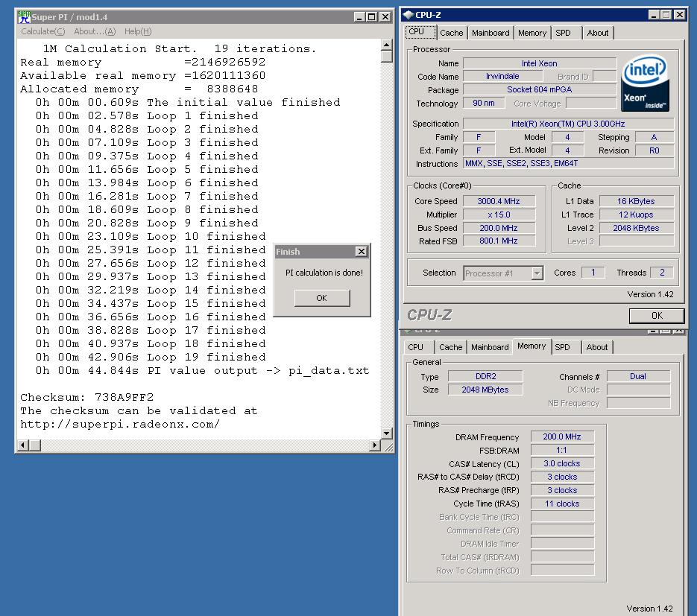The width and height of the screenshot is (697, 616).
Task: Click the Threads count field
Action: [662, 273]
